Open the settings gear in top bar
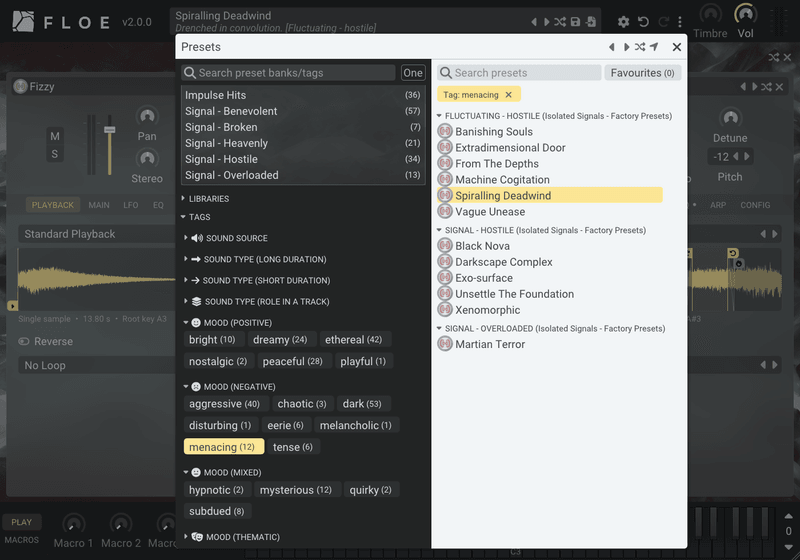 (x=623, y=22)
